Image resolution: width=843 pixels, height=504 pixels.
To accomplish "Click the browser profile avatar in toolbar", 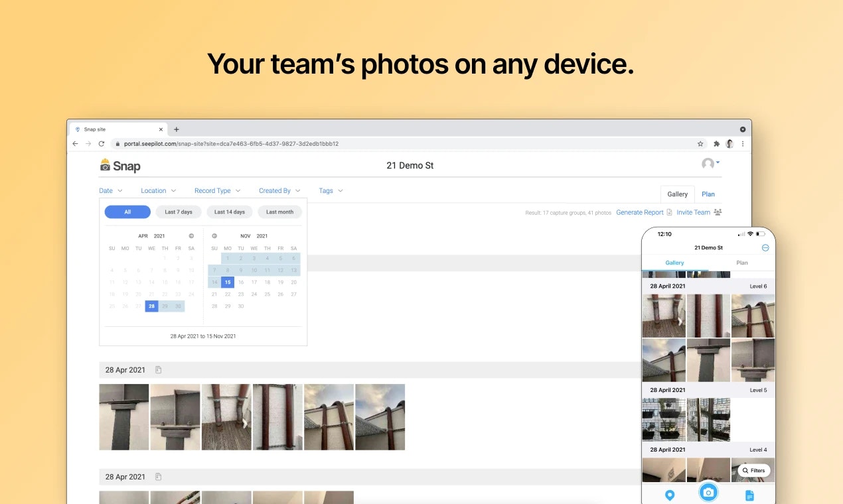I will click(729, 143).
